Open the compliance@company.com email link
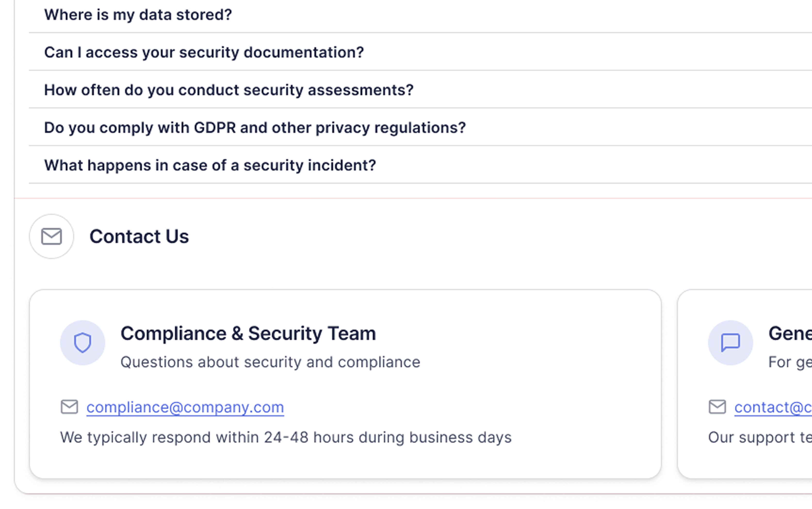 click(185, 407)
